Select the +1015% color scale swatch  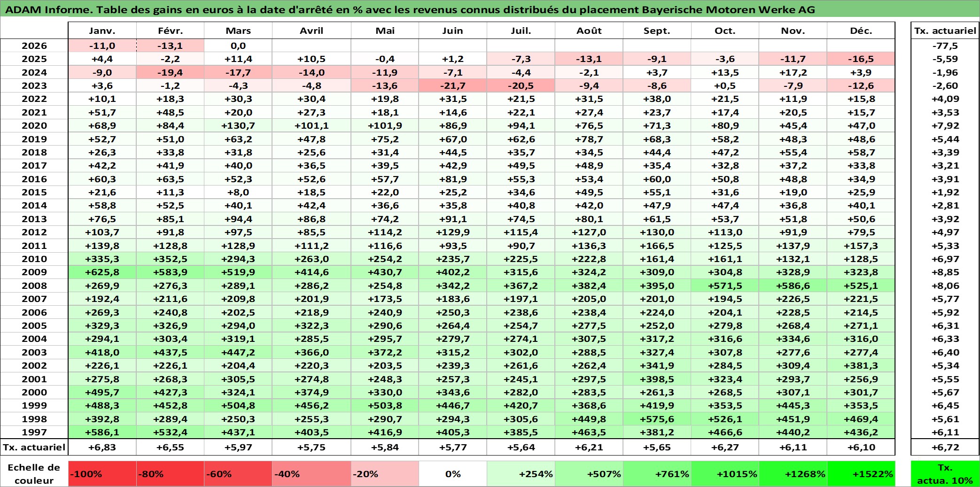(x=725, y=473)
